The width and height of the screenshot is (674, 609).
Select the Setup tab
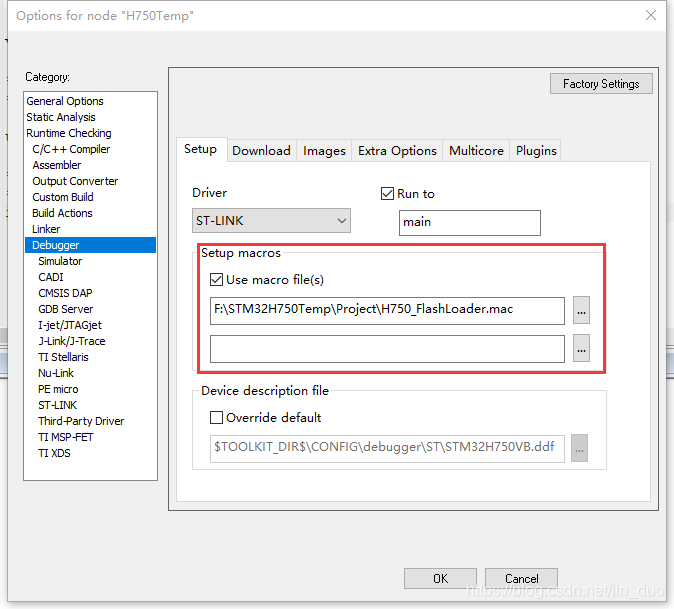[x=201, y=150]
